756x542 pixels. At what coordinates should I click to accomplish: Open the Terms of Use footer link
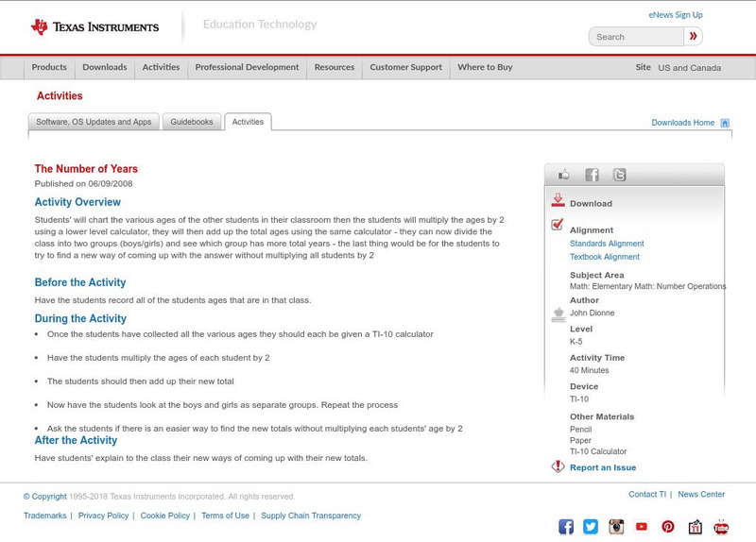225,516
